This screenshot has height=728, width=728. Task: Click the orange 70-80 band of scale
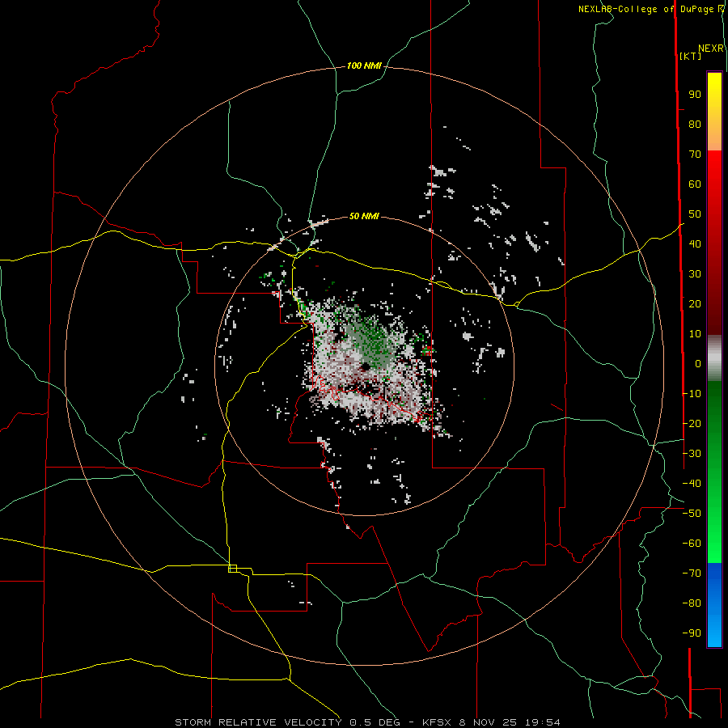click(x=714, y=138)
